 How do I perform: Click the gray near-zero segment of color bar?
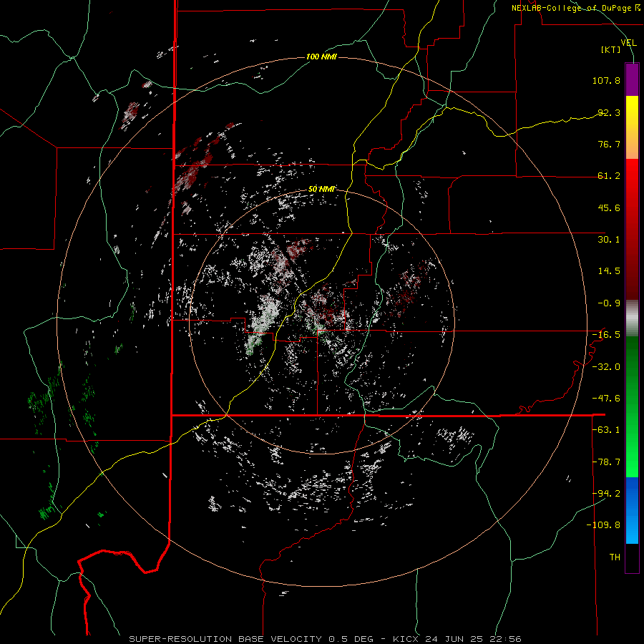[632, 318]
